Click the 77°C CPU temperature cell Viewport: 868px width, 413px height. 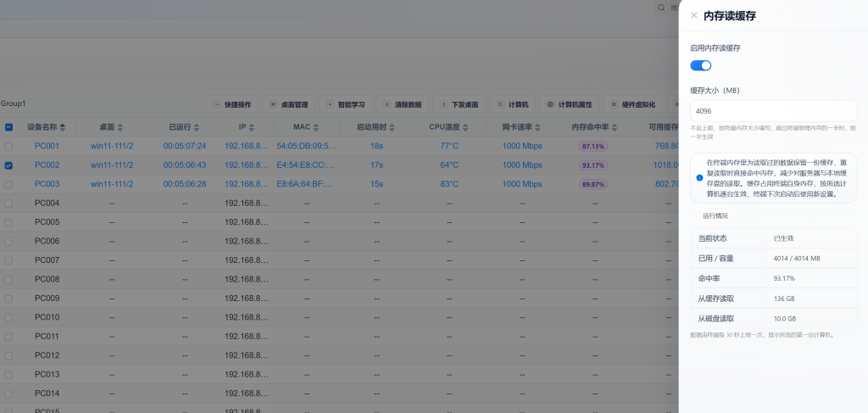pyautogui.click(x=449, y=146)
